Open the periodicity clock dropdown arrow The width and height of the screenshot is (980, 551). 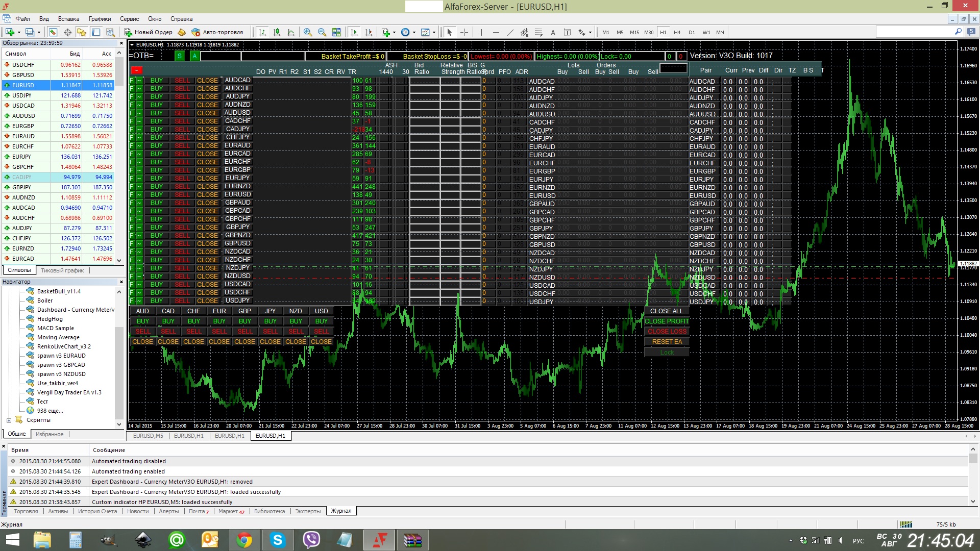[414, 33]
